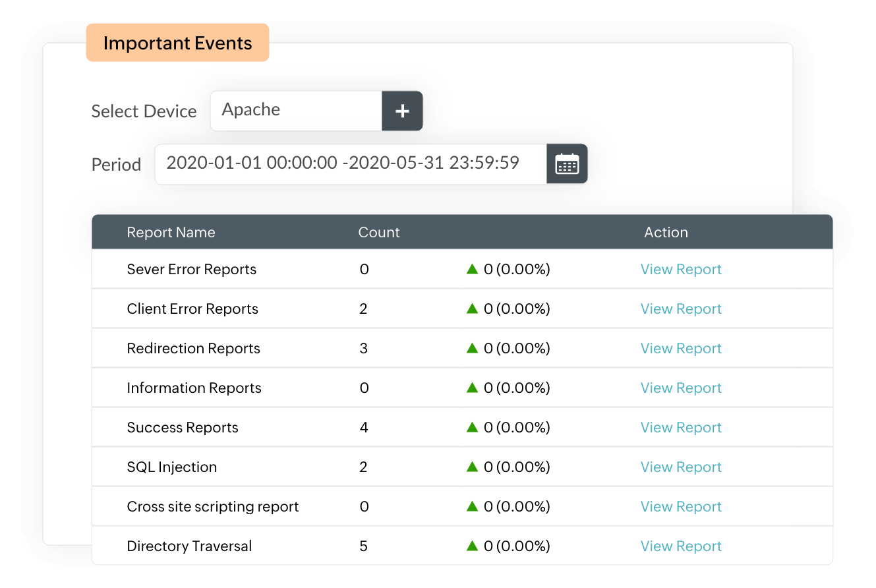
Task: Select the Information Reports row name
Action: (x=194, y=388)
